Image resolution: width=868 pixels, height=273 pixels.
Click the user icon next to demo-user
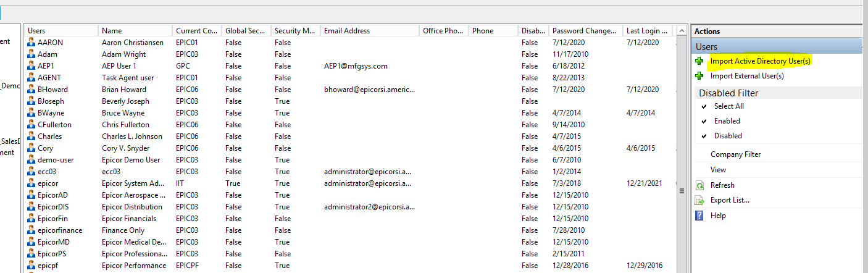click(x=31, y=160)
